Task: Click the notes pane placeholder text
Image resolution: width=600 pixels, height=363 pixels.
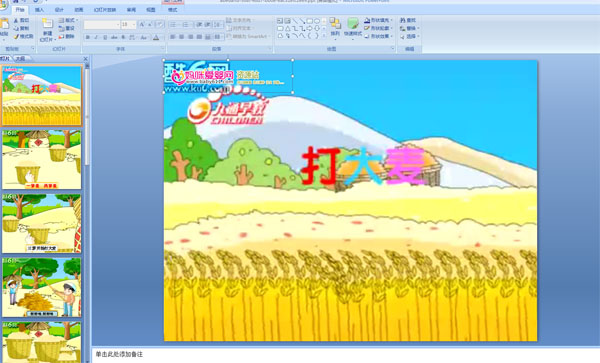Action: coord(119,355)
